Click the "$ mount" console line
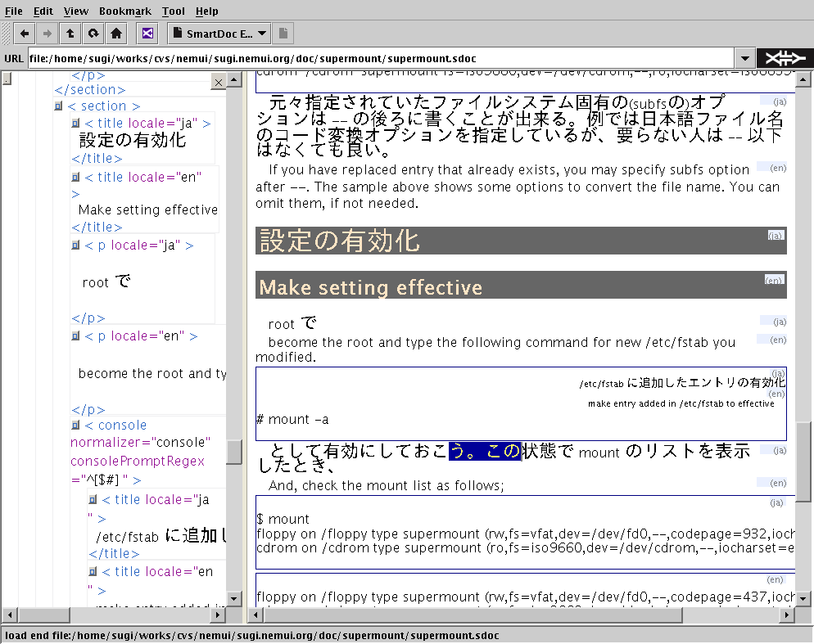814x644 pixels. 283,519
